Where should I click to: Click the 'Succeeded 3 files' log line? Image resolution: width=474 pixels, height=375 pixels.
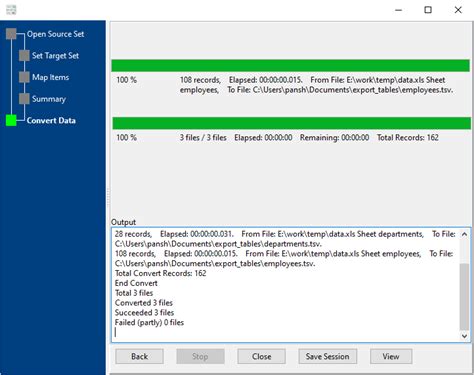144,313
